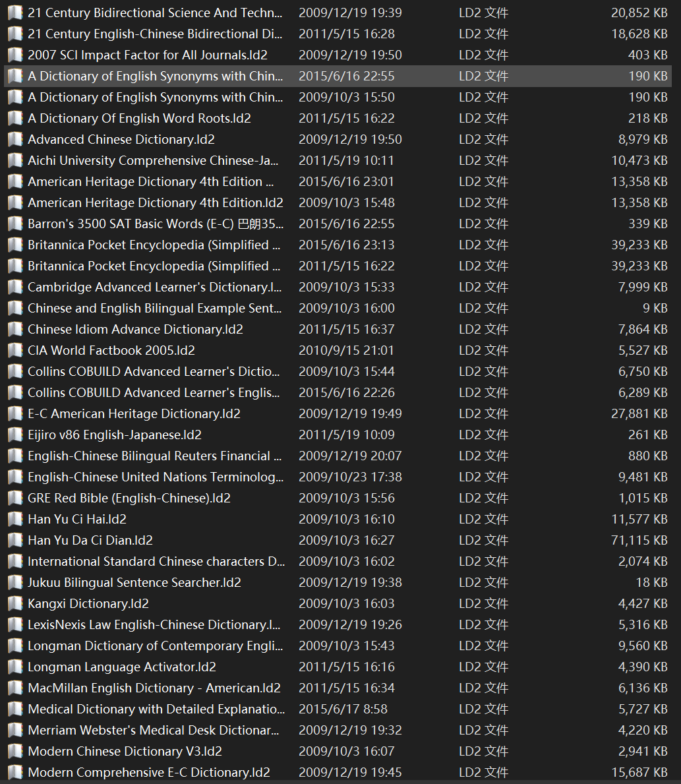Select Britannica Pocket Encyclopedia name dated 2015/6/16 23:13

click(x=154, y=245)
